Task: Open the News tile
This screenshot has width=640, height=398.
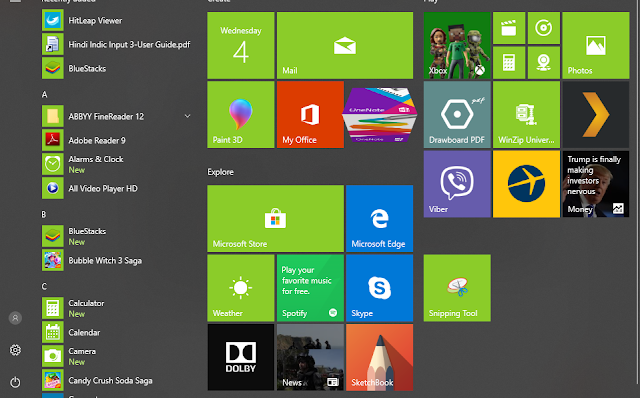Action: pos(310,357)
